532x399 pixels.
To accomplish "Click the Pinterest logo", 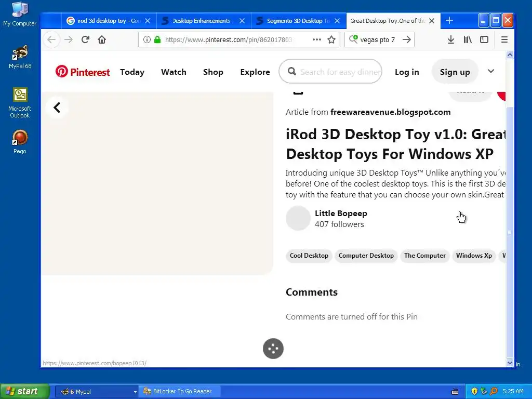I will click(x=83, y=72).
